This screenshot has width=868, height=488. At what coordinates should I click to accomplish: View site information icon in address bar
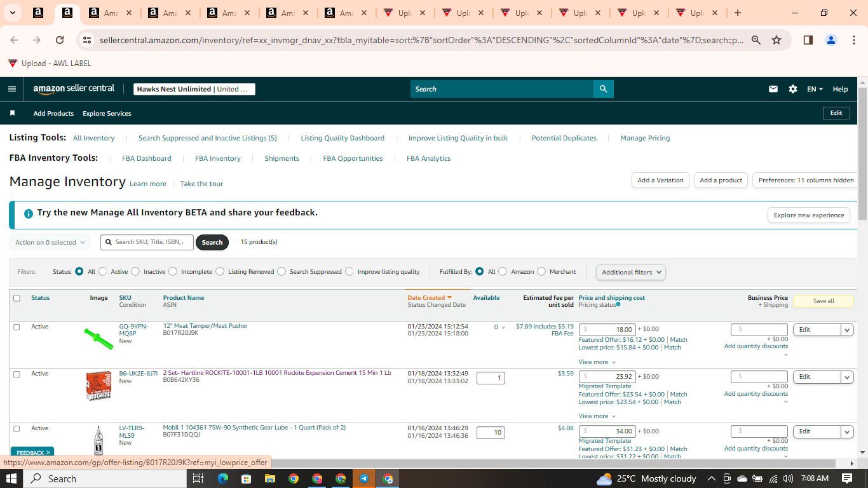tap(87, 40)
